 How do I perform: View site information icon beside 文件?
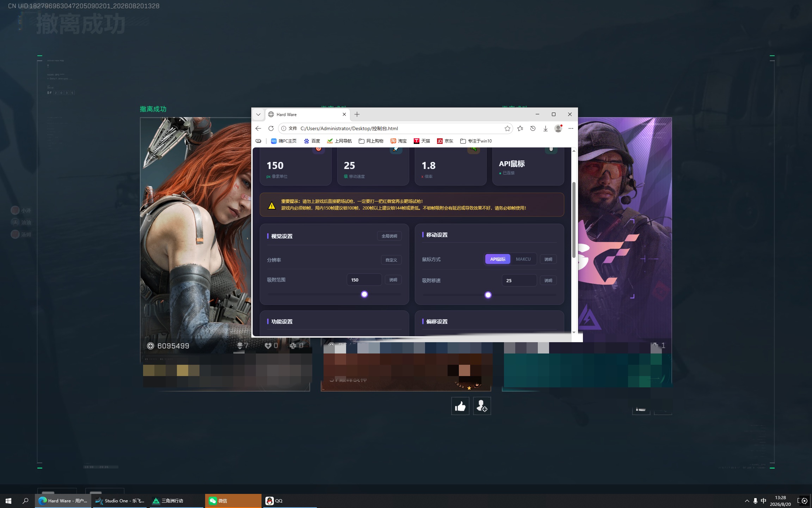click(x=284, y=128)
